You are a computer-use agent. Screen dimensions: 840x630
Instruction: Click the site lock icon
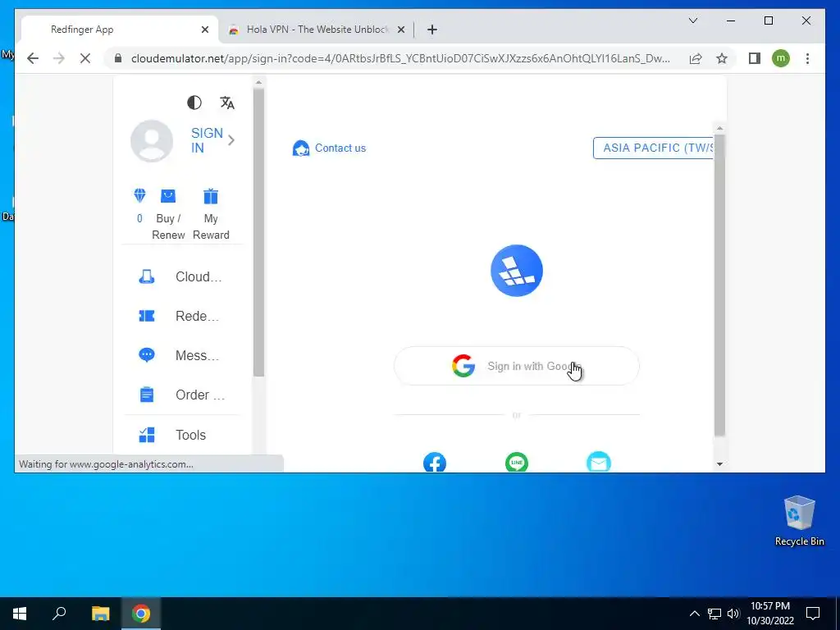(118, 58)
